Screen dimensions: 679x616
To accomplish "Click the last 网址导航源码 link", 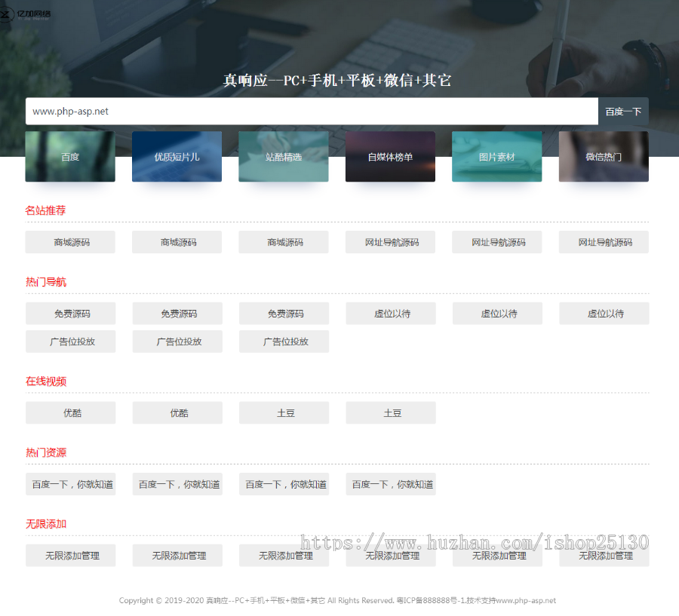I will pos(604,242).
